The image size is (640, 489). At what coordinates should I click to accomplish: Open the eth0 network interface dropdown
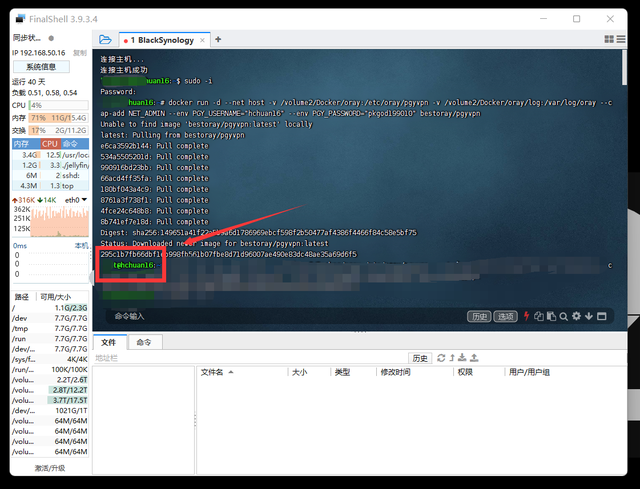point(76,200)
